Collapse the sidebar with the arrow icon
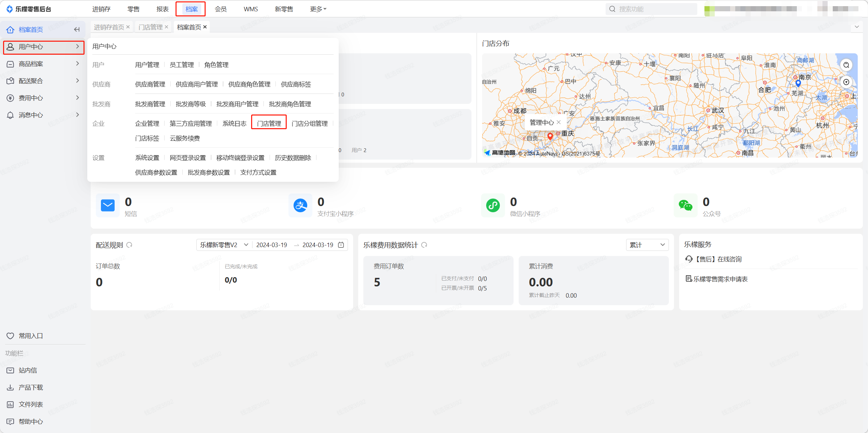The height and width of the screenshot is (433, 868). tap(77, 30)
